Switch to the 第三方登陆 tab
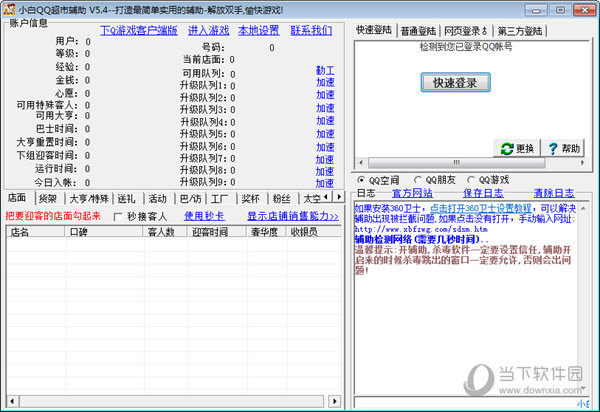Viewport: 600px width, 412px height. (520, 31)
